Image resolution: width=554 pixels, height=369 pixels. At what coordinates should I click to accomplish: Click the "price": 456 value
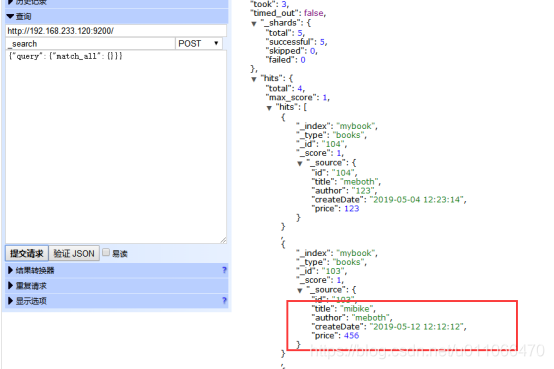[x=352, y=335]
